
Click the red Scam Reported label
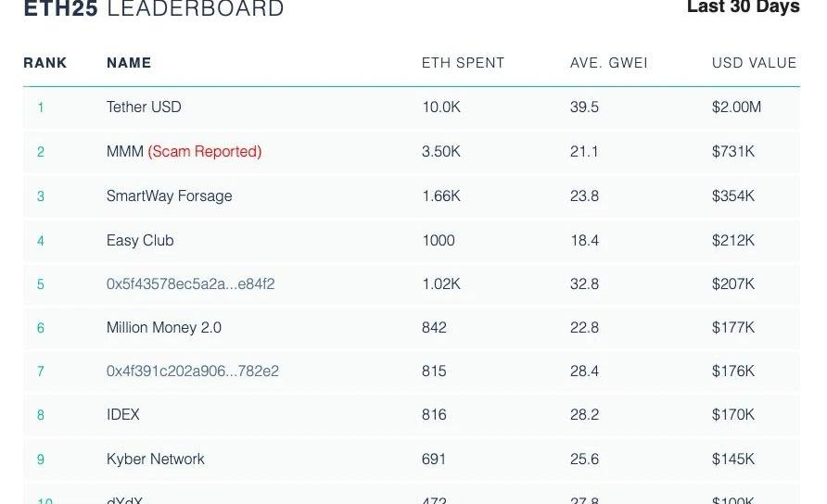point(205,151)
